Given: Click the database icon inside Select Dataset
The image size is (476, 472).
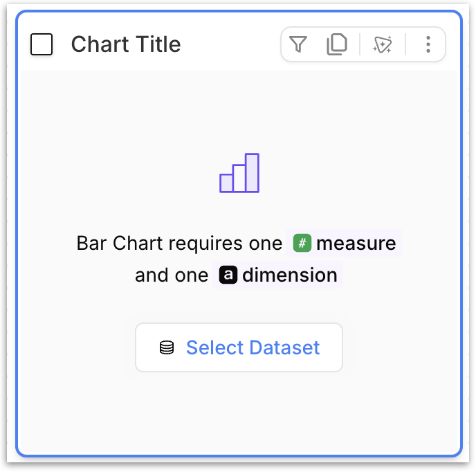Looking at the screenshot, I should coord(167,347).
